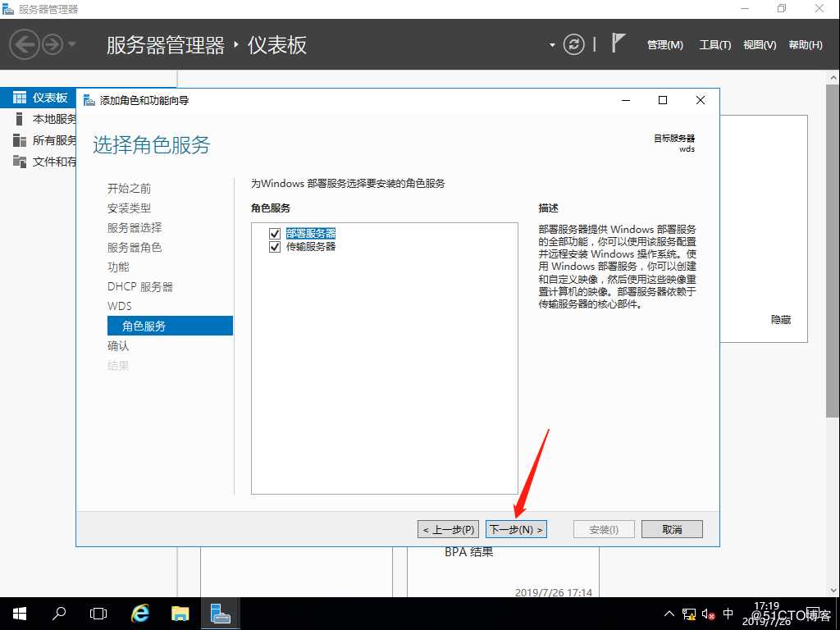Maximize the 添加角色和功能向导 window
840x630 pixels.
[x=663, y=100]
